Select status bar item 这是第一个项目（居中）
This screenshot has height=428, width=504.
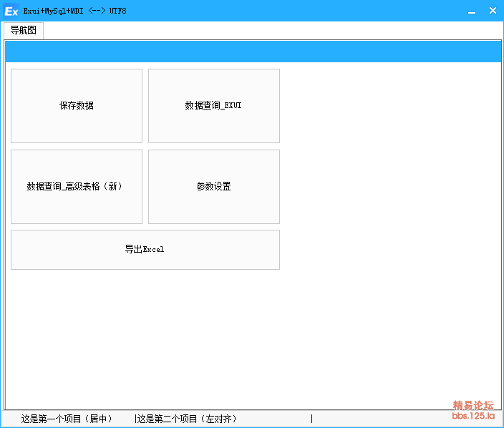click(x=67, y=419)
